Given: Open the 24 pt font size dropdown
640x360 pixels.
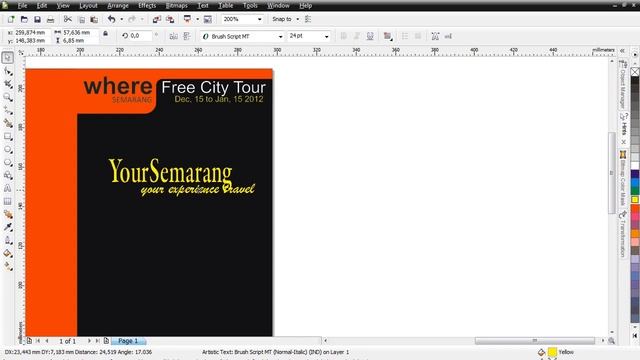Looking at the screenshot, I should coord(327,37).
